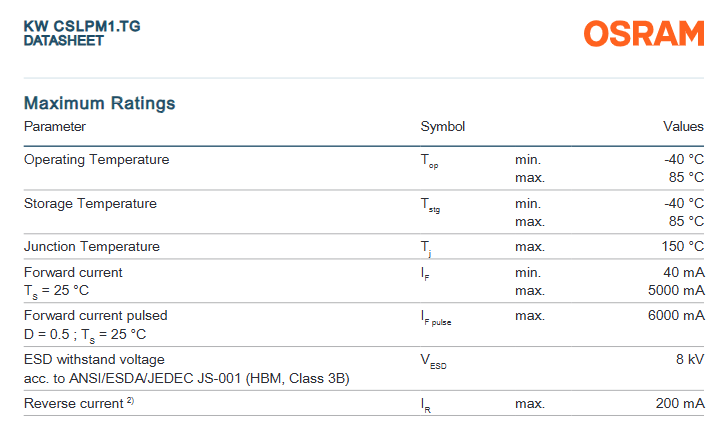Click the 8 kV ESD value
This screenshot has width=728, height=438.
pos(690,360)
